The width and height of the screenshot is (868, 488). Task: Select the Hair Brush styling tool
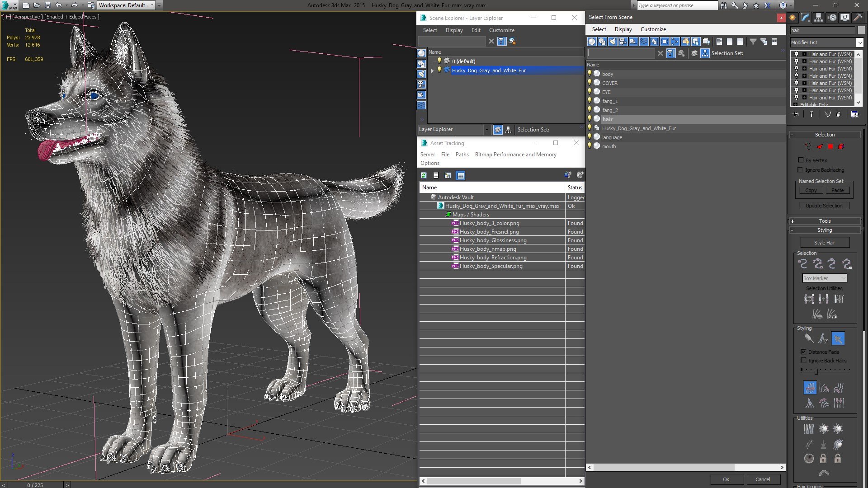point(809,338)
